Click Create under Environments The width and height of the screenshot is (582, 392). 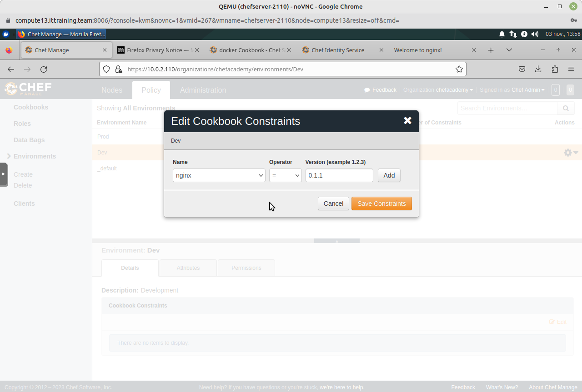[x=23, y=174]
